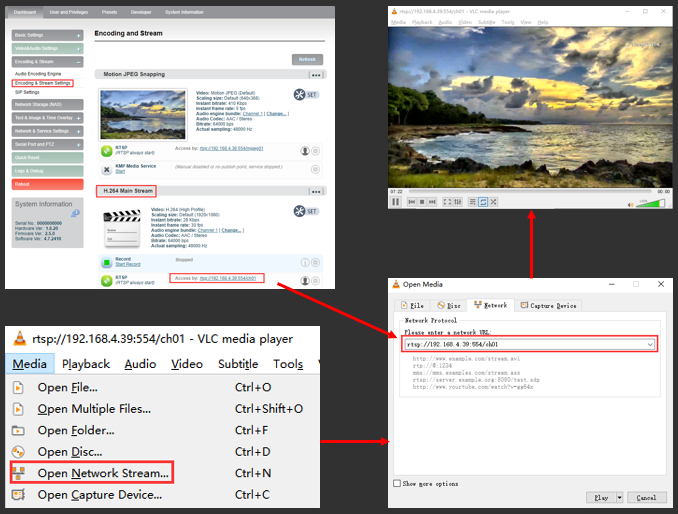Open Audio Encoding Engine settings
Image resolution: width=678 pixels, height=514 pixels.
click(38, 74)
